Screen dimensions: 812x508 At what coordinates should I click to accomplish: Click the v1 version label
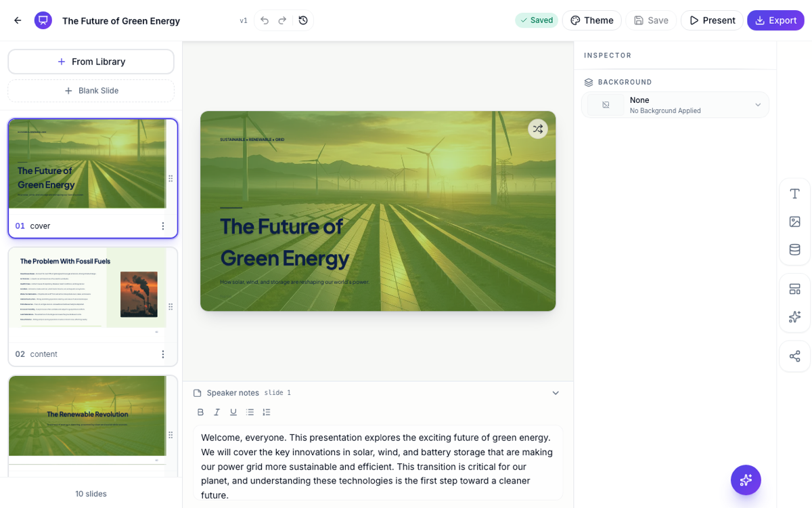[x=244, y=21]
